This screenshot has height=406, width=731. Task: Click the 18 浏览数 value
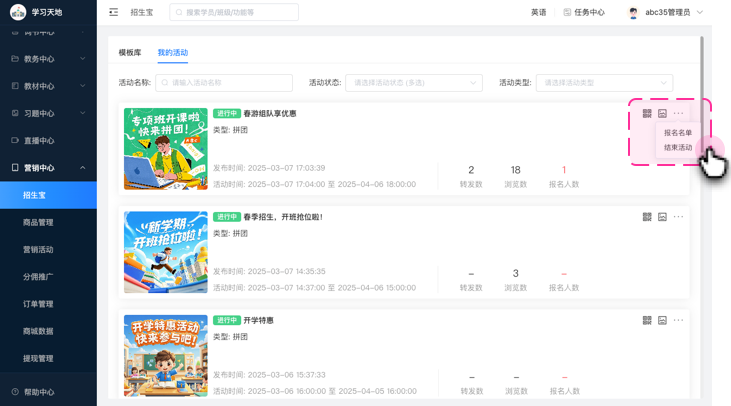(x=516, y=170)
